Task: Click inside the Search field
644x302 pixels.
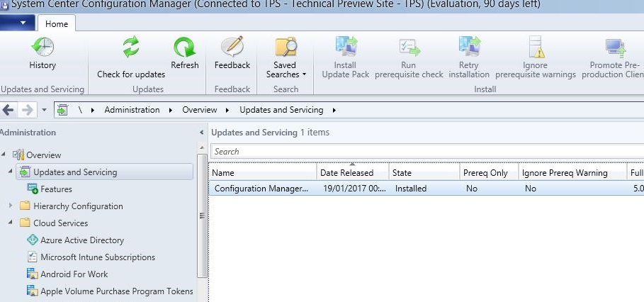Action: (x=425, y=151)
